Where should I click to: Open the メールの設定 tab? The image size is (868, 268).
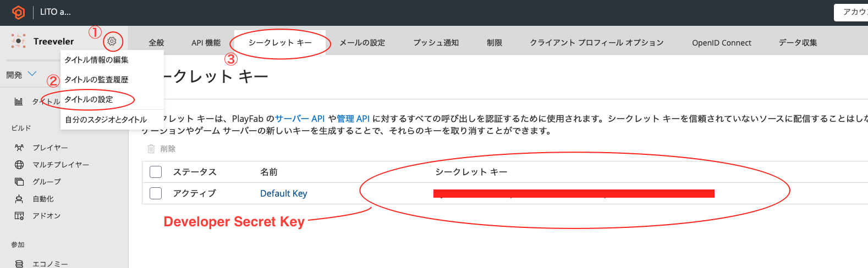tap(362, 43)
